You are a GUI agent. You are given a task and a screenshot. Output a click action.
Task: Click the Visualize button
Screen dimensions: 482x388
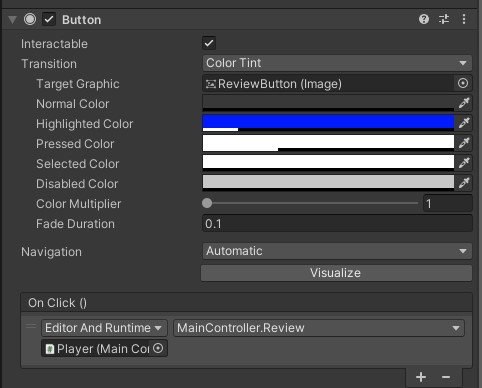[x=336, y=273]
